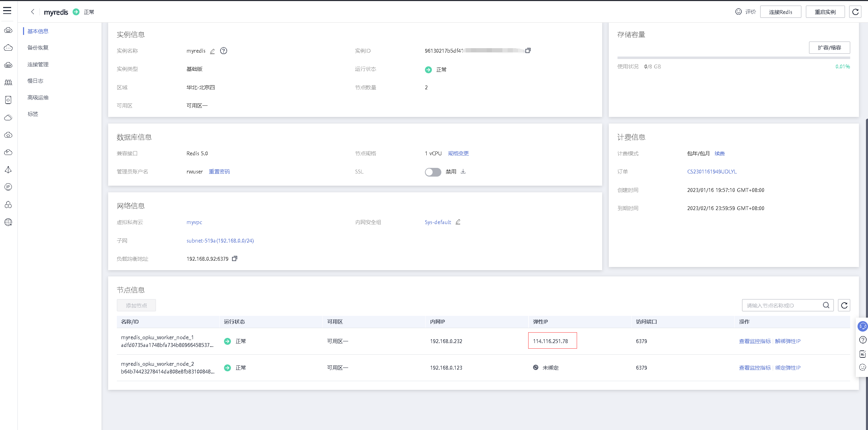Screen dimensions: 868x430
Task: Download the SSL certificate icon
Action: point(463,171)
